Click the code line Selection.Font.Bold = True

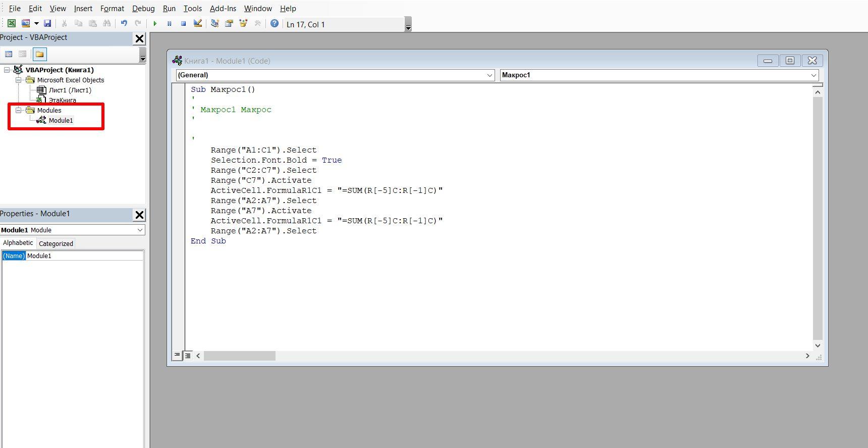[x=276, y=160]
